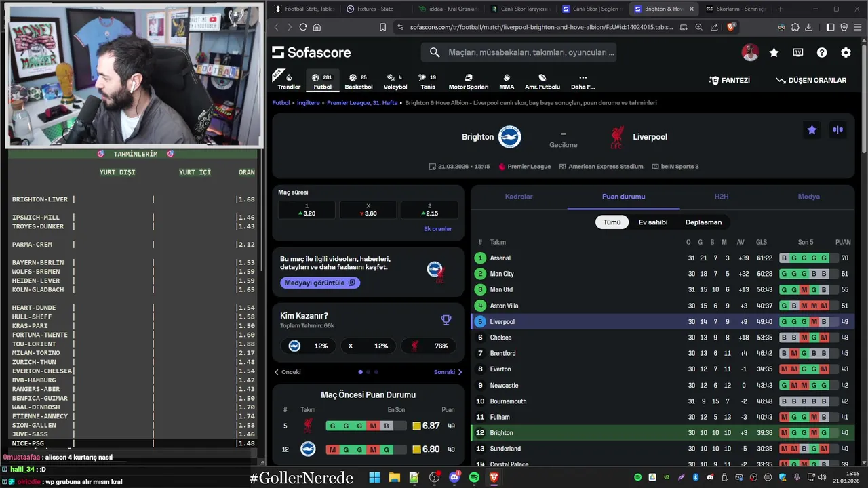The image size is (868, 488).
Task: Click the browser address bar URL
Action: (541, 27)
